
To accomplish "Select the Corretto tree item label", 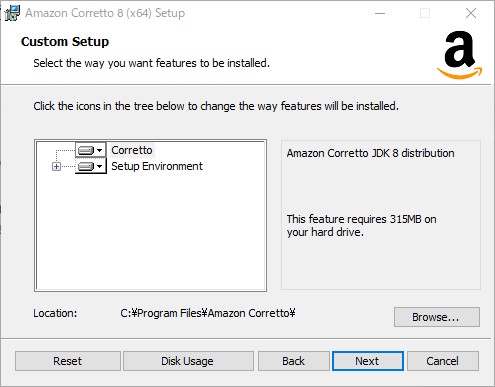I will click(132, 150).
